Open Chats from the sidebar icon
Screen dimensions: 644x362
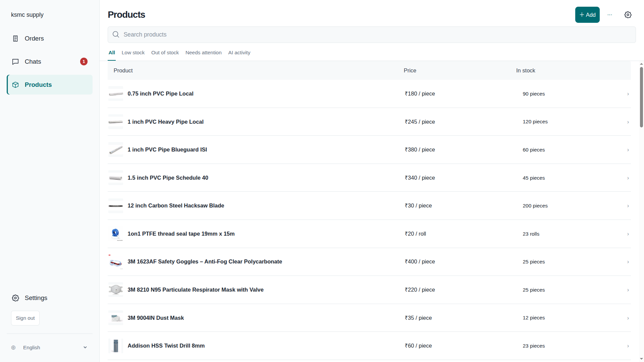tap(15, 62)
